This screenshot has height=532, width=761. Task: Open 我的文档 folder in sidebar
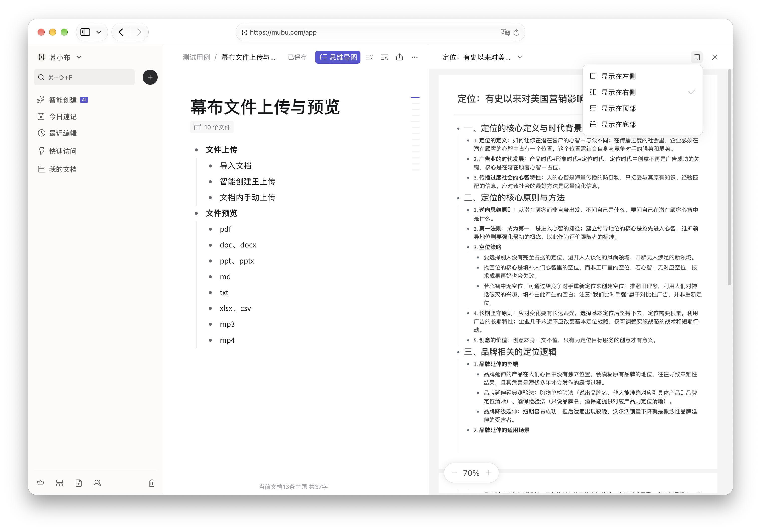(x=57, y=169)
